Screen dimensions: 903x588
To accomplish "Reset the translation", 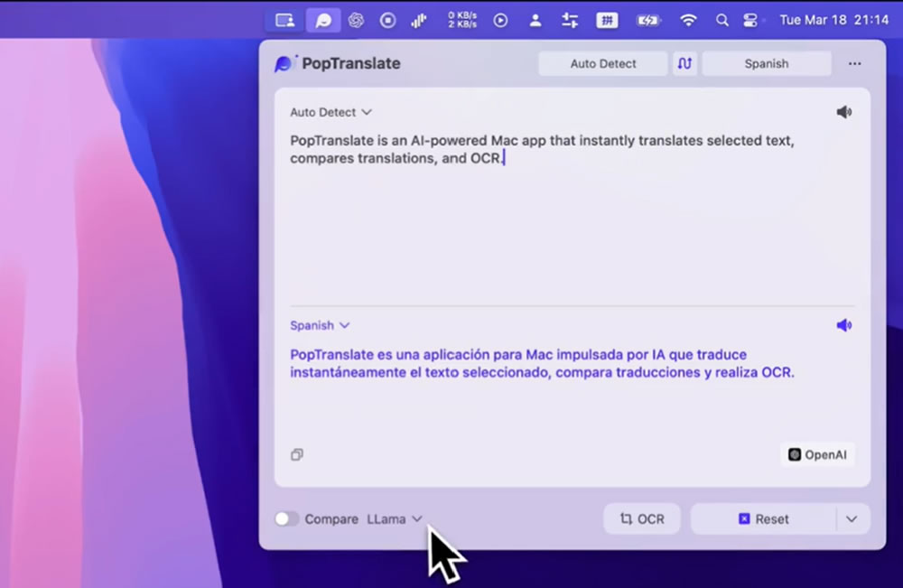I will [x=763, y=518].
